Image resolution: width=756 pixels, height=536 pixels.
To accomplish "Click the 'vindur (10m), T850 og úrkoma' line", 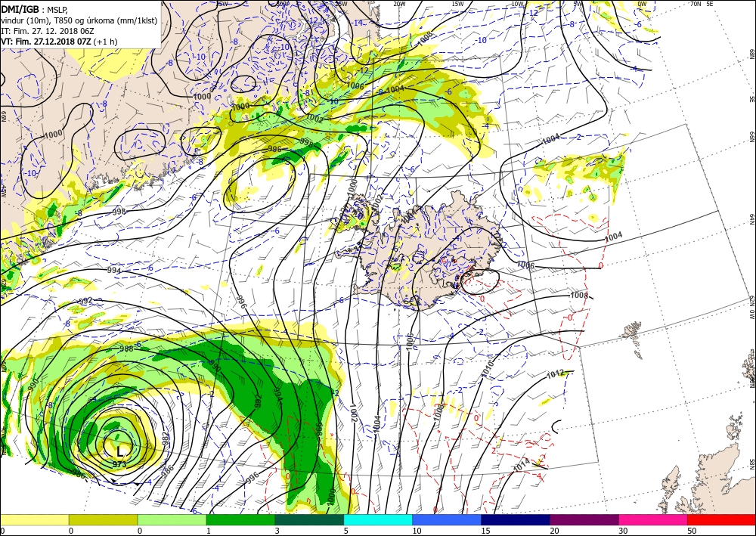I will (78, 20).
